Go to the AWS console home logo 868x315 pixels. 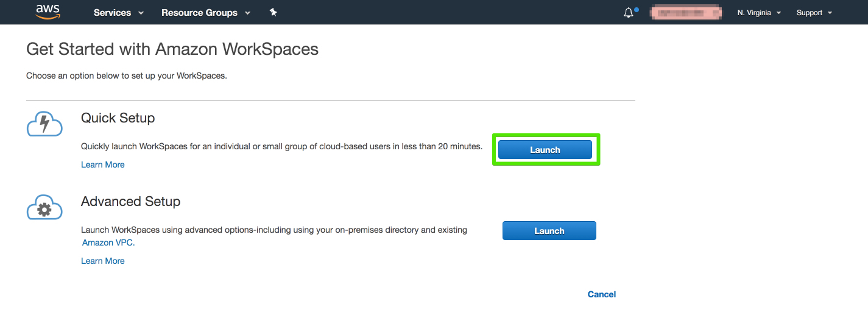coord(48,12)
